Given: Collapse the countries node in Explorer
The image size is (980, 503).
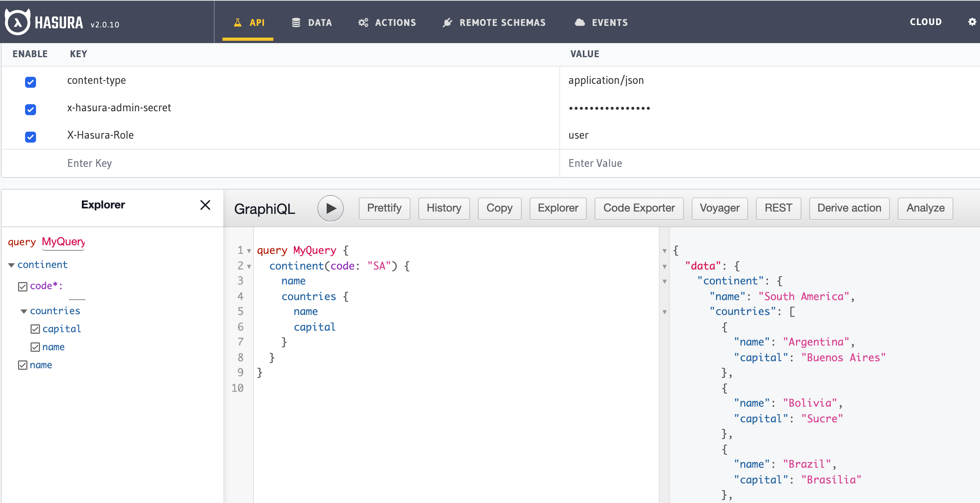Looking at the screenshot, I should click(x=24, y=311).
